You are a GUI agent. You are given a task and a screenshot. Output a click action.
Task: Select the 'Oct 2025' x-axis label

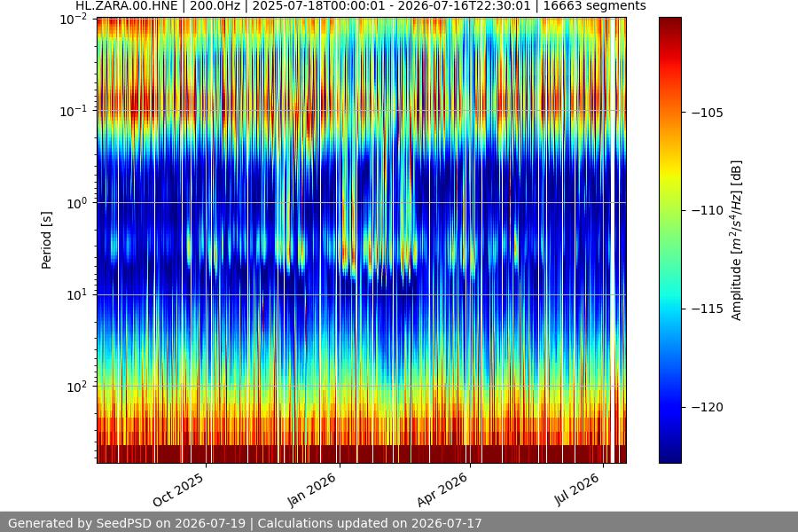178,489
